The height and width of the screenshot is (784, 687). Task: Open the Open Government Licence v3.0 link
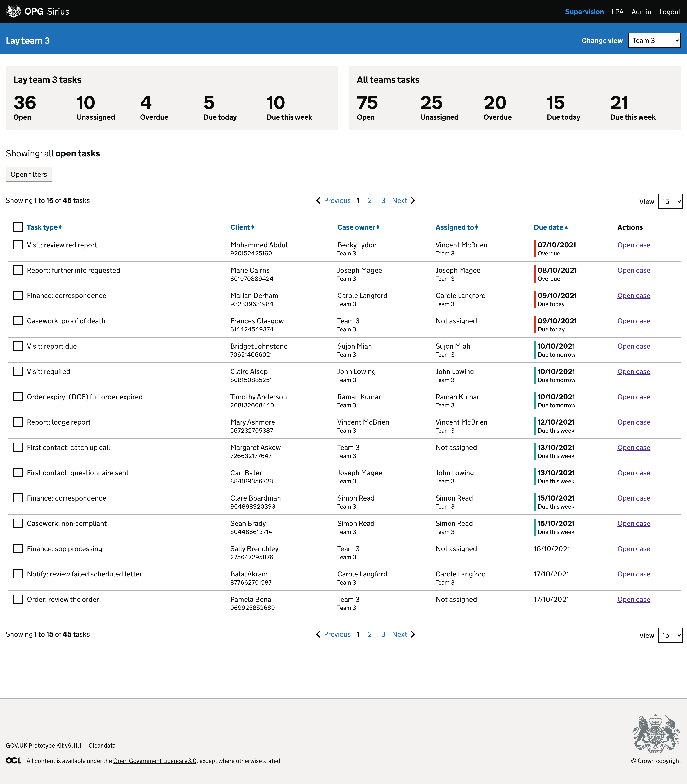click(x=155, y=761)
